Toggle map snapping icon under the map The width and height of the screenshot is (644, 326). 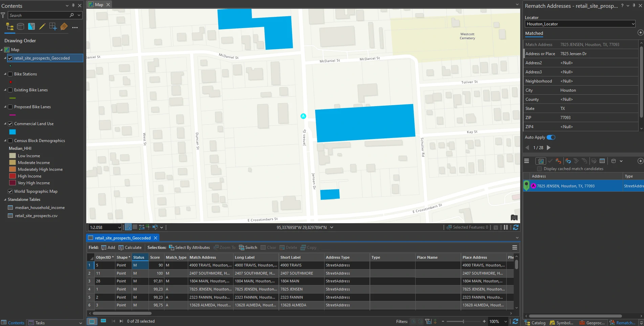point(128,227)
